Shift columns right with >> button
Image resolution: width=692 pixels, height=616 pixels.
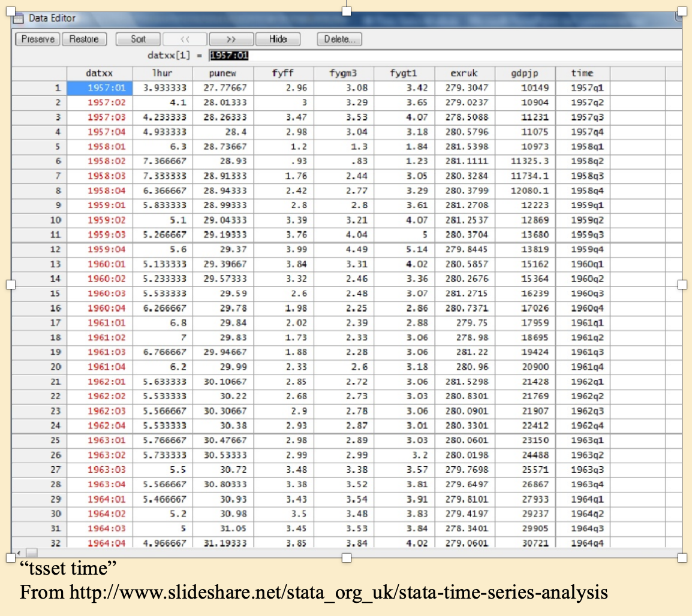(231, 39)
